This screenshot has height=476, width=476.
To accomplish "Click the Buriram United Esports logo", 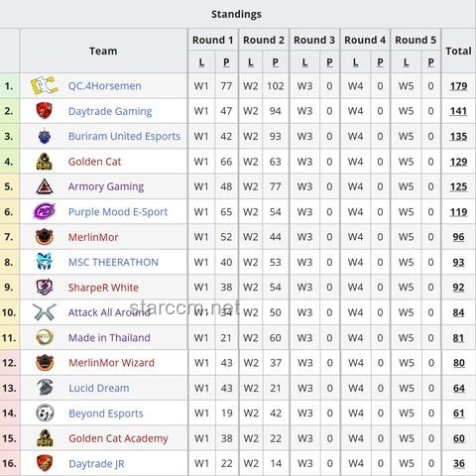I will point(45,136).
